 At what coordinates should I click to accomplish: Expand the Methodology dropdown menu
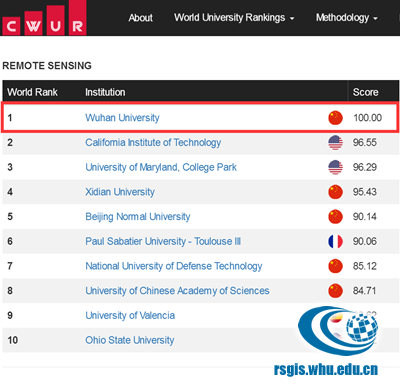click(347, 18)
